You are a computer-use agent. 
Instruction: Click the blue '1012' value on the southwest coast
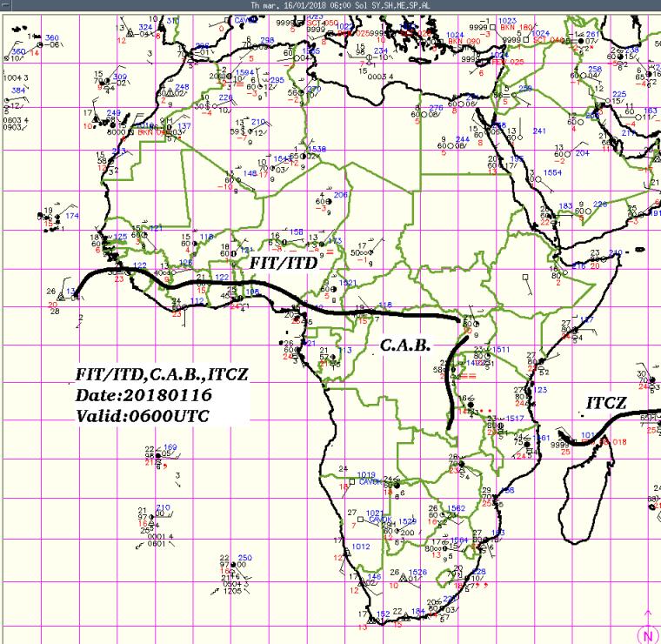click(x=360, y=547)
